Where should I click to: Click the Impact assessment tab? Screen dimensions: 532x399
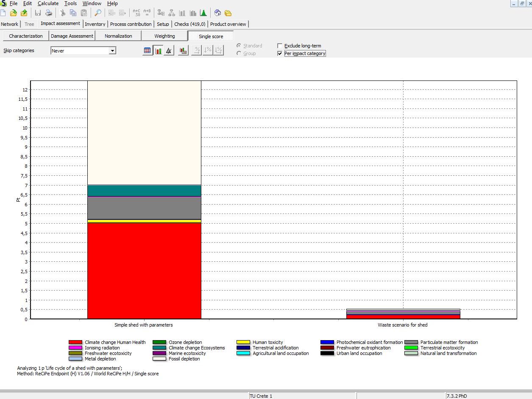pyautogui.click(x=60, y=24)
